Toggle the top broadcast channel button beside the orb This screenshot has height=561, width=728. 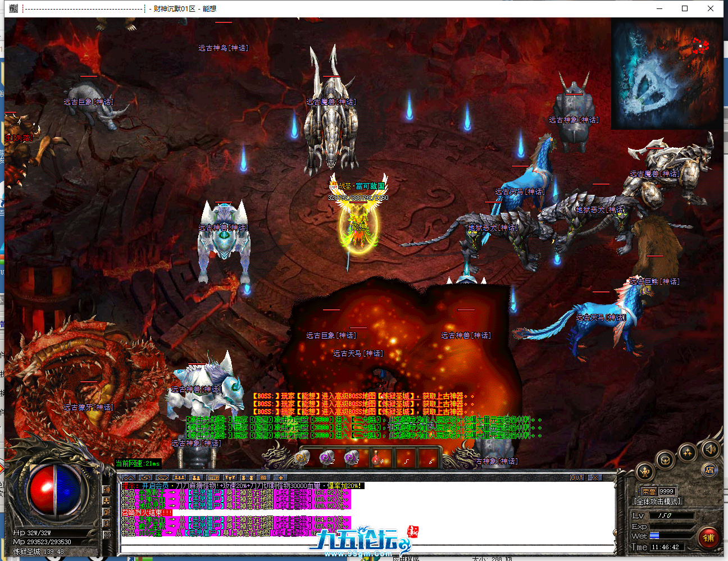[107, 490]
